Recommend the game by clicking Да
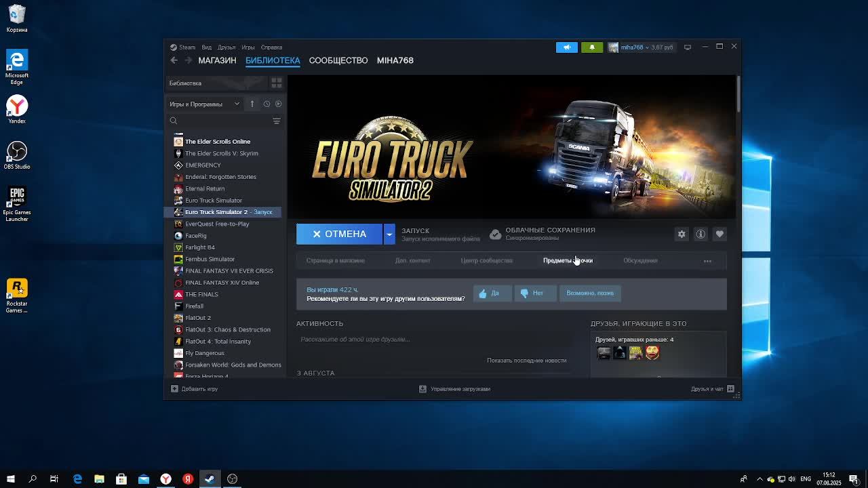868x488 pixels. pos(492,293)
